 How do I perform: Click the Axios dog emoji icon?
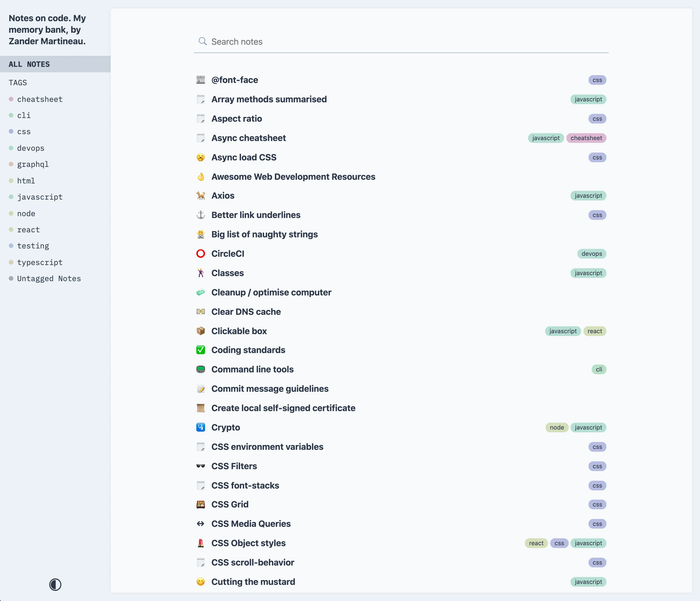coord(200,196)
